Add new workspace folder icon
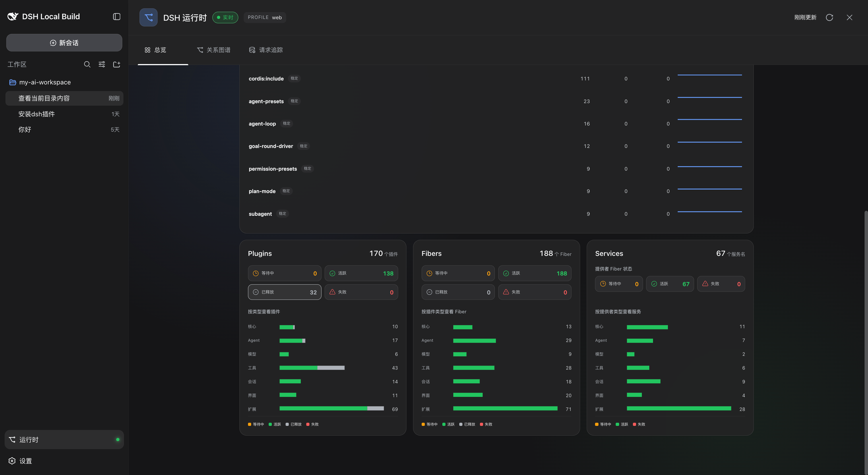This screenshot has width=868, height=475. 117,64
